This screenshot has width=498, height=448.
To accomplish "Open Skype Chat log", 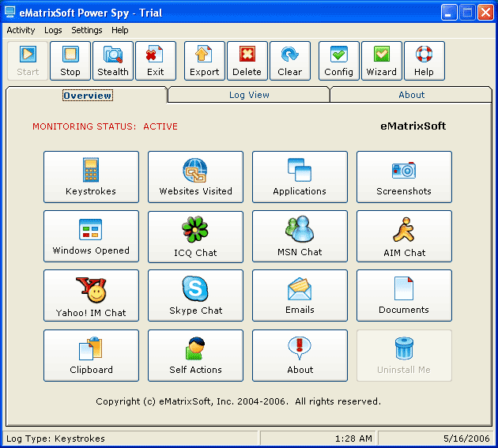I will (x=195, y=296).
